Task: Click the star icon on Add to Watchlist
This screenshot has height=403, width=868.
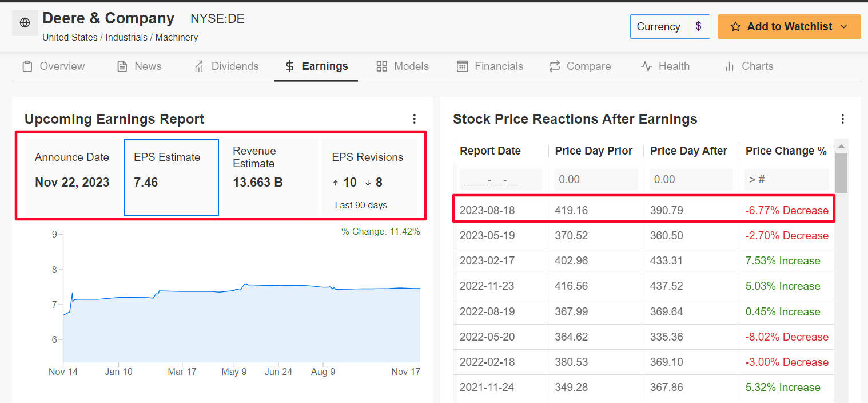Action: click(736, 27)
